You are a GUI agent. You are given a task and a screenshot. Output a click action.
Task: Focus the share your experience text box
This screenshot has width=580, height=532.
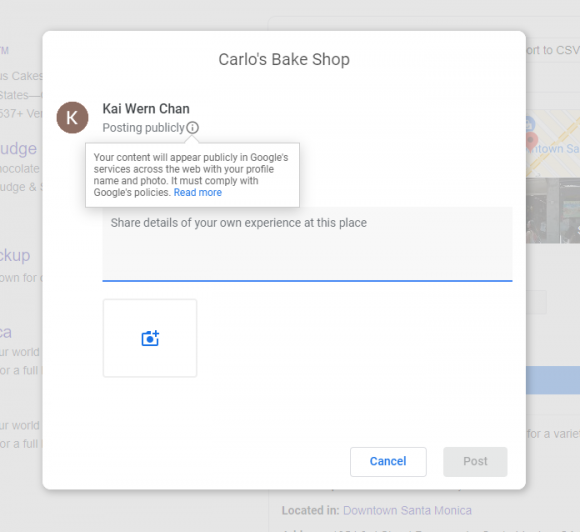307,244
